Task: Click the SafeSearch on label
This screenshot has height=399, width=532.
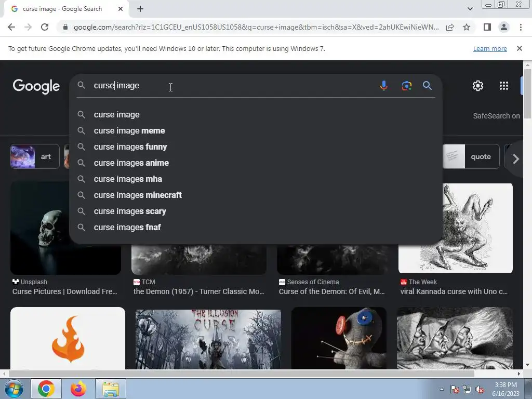Action: tap(496, 116)
